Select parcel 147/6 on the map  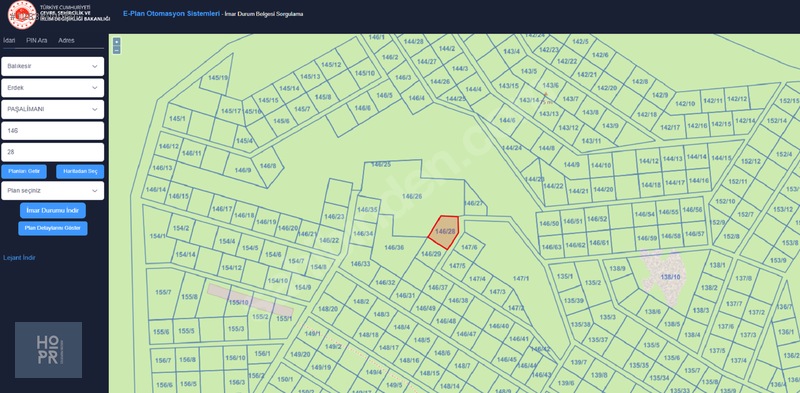pos(469,247)
